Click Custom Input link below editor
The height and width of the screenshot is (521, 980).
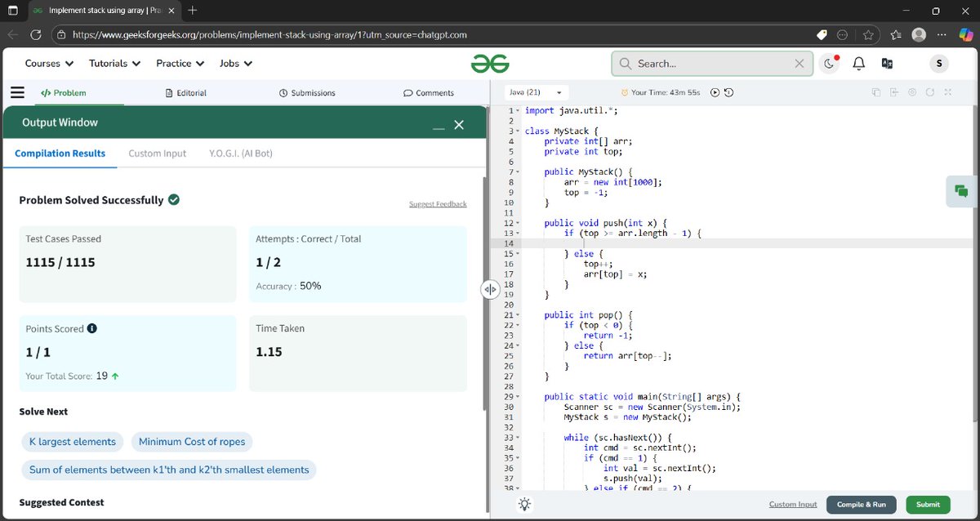(x=793, y=505)
